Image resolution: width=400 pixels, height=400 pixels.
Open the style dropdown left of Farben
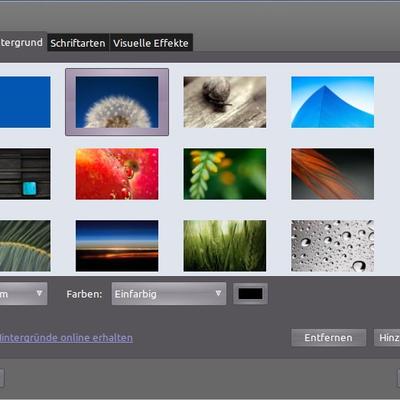pos(23,294)
